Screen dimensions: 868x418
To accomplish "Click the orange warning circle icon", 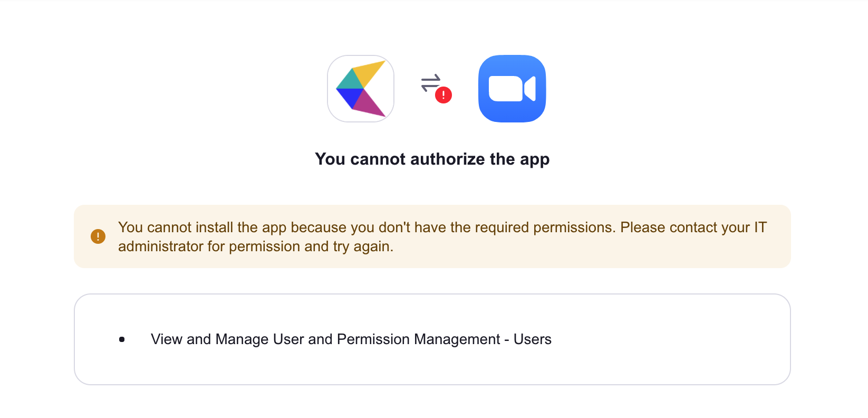I will [x=98, y=236].
